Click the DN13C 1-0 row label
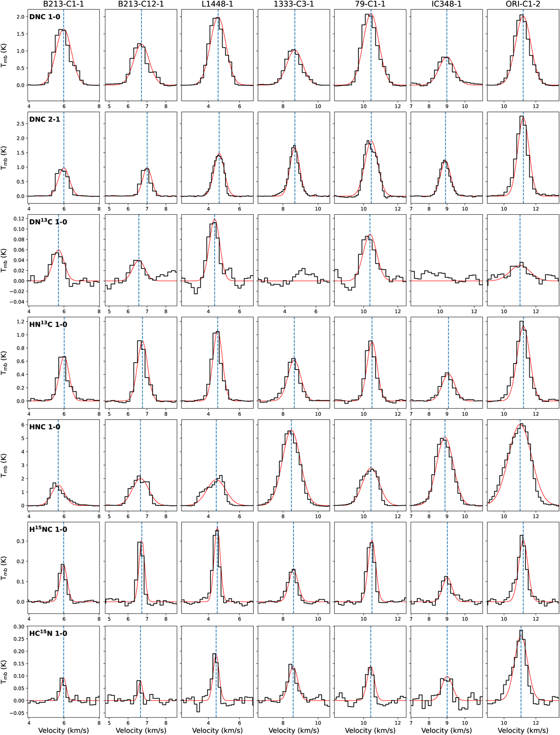The width and height of the screenshot is (560, 735). tap(48, 222)
